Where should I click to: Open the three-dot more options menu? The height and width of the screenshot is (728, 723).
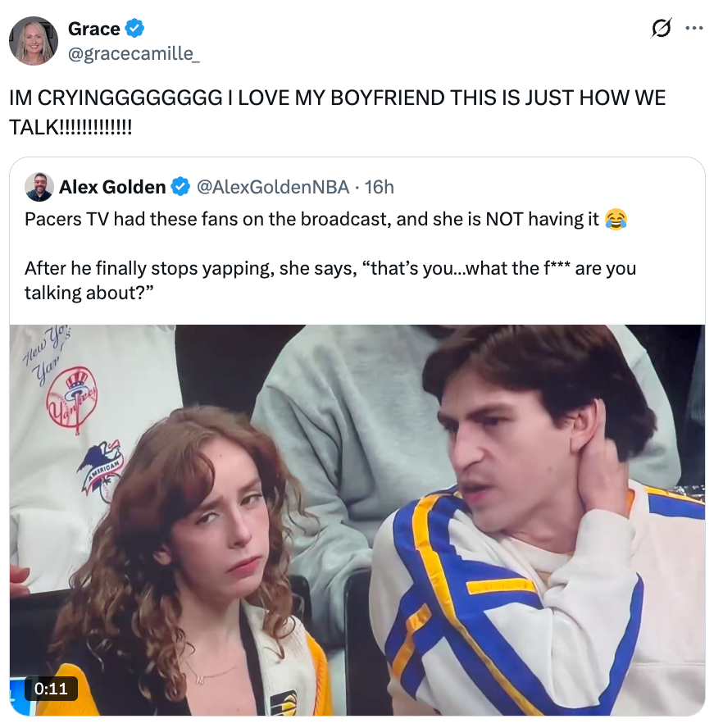point(694,29)
